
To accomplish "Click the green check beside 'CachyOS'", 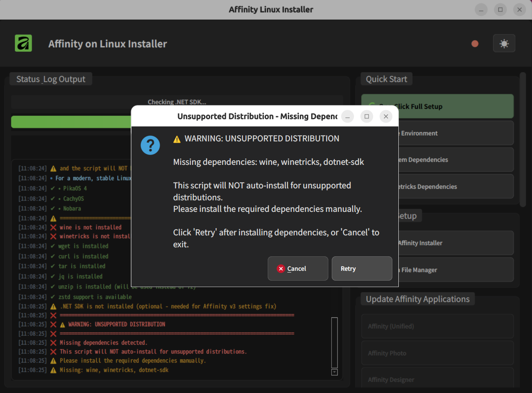I will coord(53,199).
